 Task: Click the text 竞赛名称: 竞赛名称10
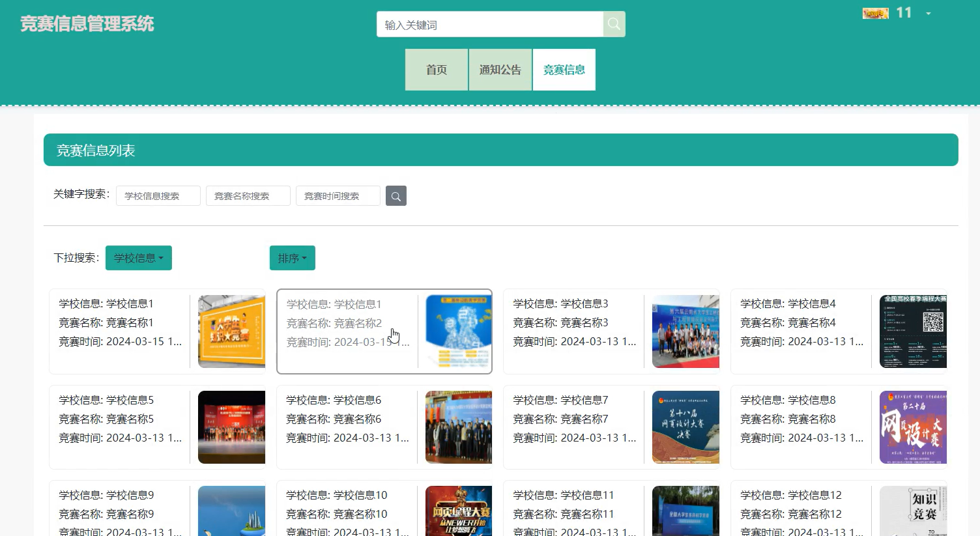point(337,514)
